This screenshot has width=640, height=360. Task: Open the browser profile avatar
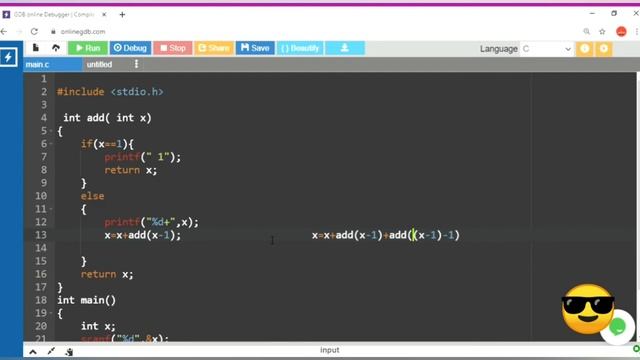click(x=621, y=31)
